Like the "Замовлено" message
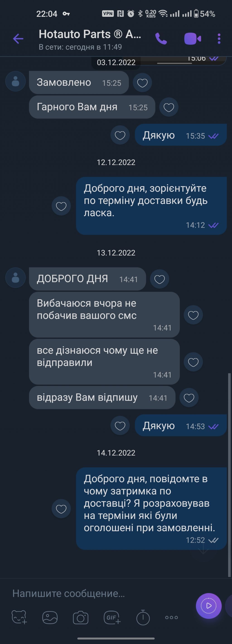The width and height of the screenshot is (232, 644). tap(142, 83)
